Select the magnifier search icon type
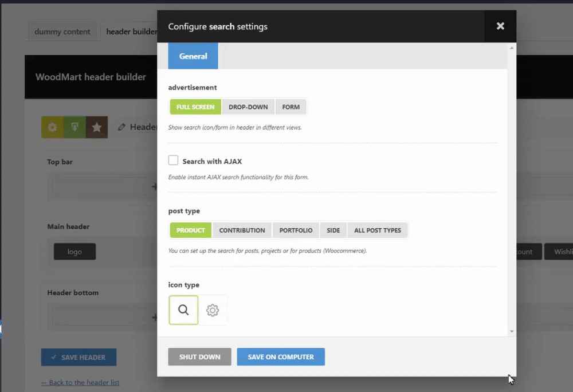The height and width of the screenshot is (392, 573). (183, 310)
